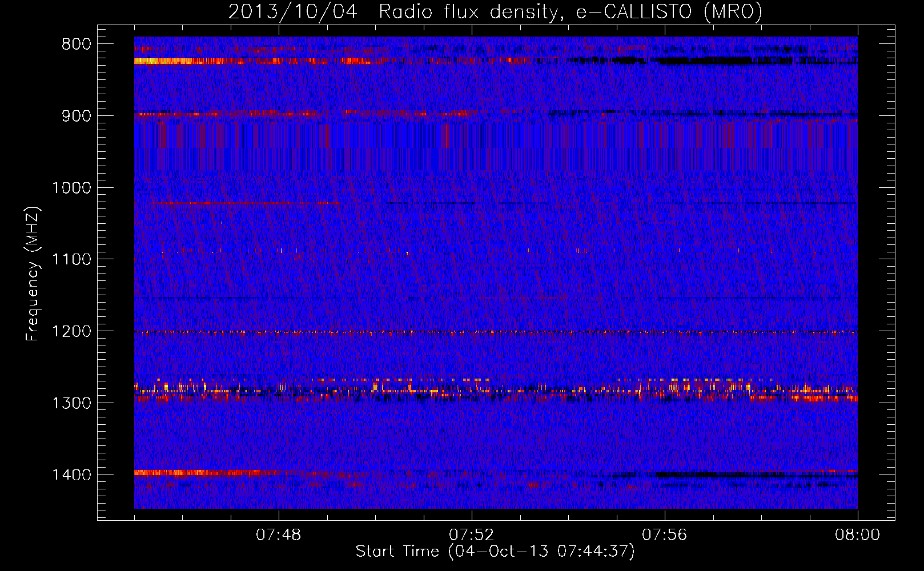The image size is (924, 571).
Task: Click the 1200 frequency axis label
Action: click(71, 332)
